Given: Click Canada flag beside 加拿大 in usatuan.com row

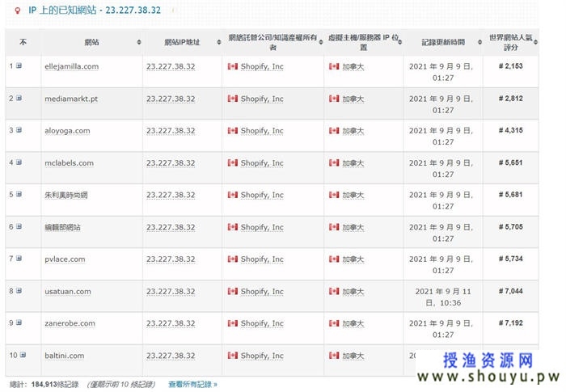Looking at the screenshot, I should [x=334, y=291].
